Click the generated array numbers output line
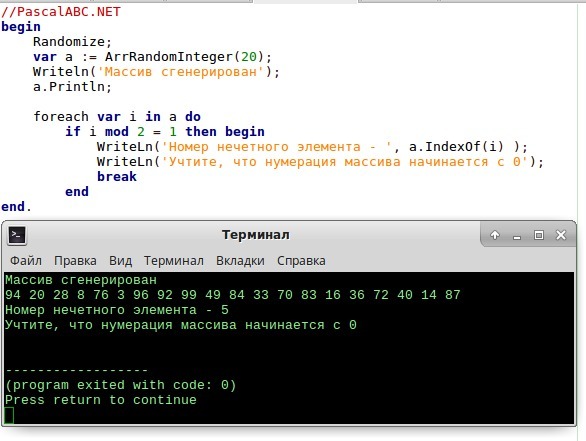Viewport: 586px width, 441px height. click(x=233, y=295)
